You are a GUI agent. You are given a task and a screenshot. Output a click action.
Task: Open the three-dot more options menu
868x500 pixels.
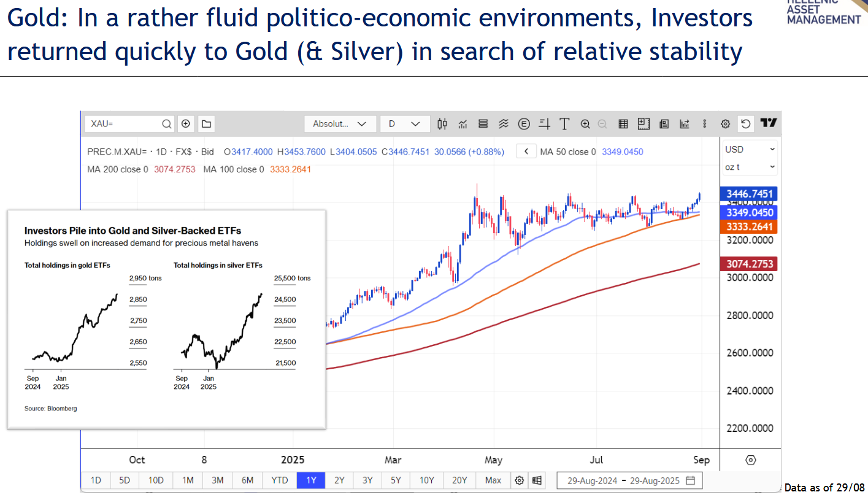click(x=705, y=124)
